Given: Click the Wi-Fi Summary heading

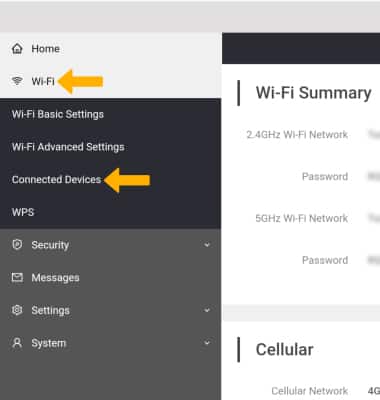Looking at the screenshot, I should (x=313, y=93).
